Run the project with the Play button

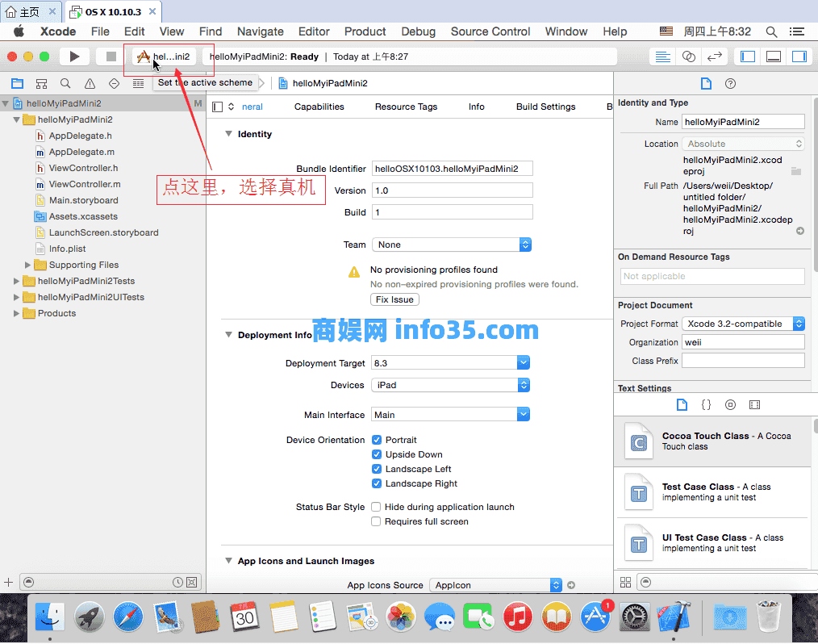[x=74, y=56]
